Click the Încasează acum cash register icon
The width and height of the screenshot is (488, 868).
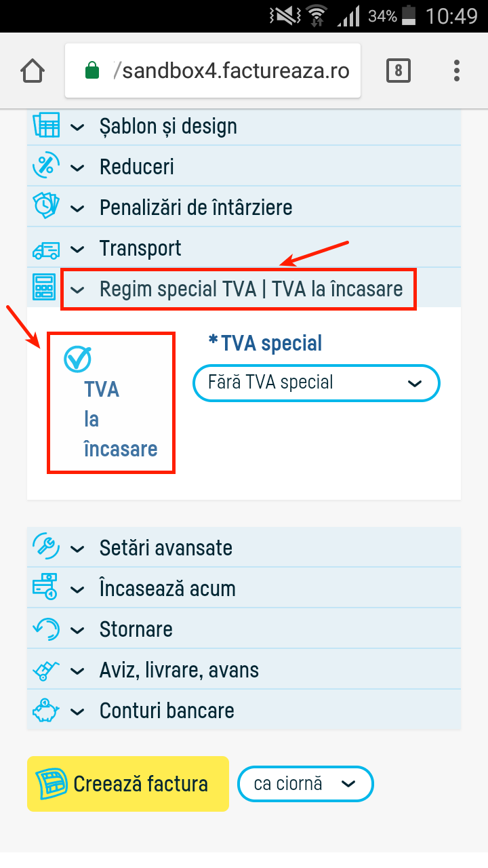pos(43,588)
